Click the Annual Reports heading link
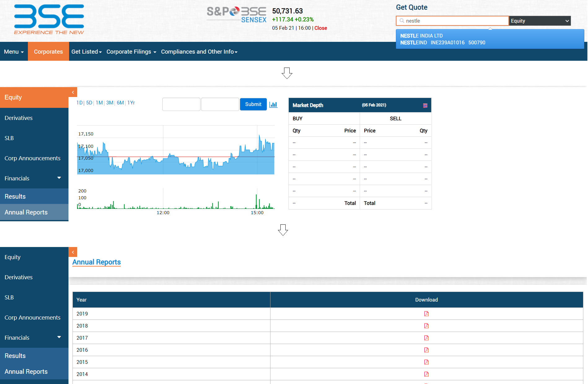The height and width of the screenshot is (384, 588). 96,262
